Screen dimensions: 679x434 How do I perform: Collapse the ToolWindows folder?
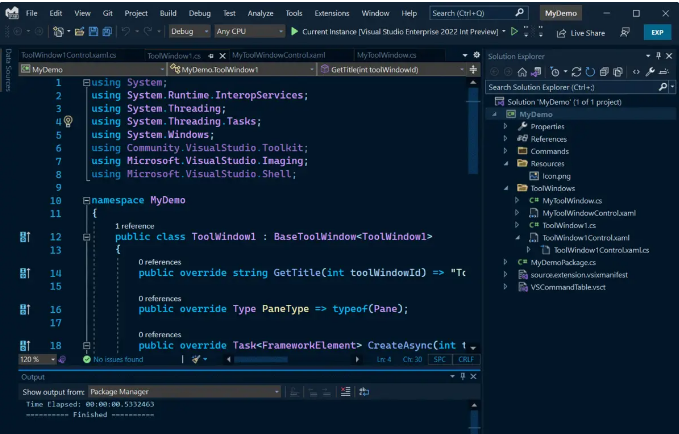[x=506, y=188]
